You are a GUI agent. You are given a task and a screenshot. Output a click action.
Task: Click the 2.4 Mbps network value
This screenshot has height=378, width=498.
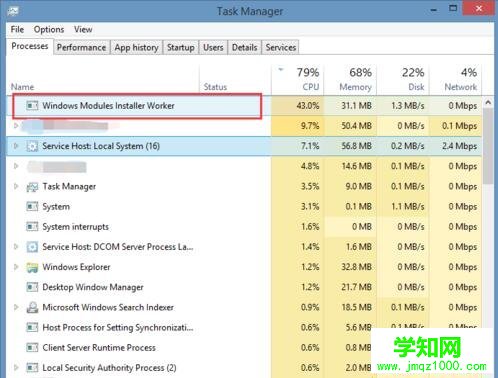pyautogui.click(x=459, y=146)
